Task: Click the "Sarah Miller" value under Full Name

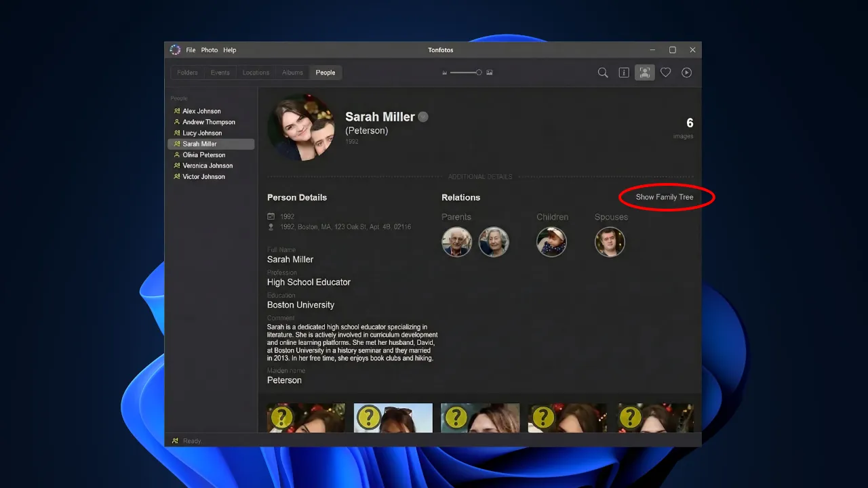Action: point(290,260)
